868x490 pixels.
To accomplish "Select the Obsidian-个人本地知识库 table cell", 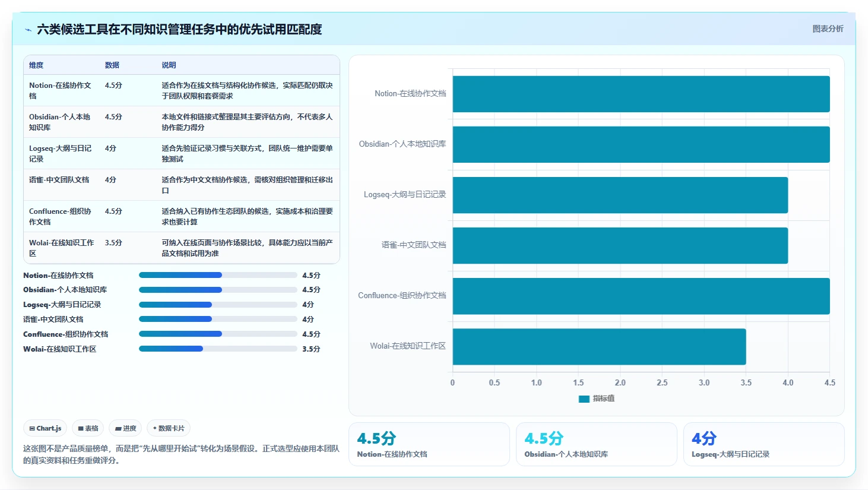I will click(x=61, y=122).
